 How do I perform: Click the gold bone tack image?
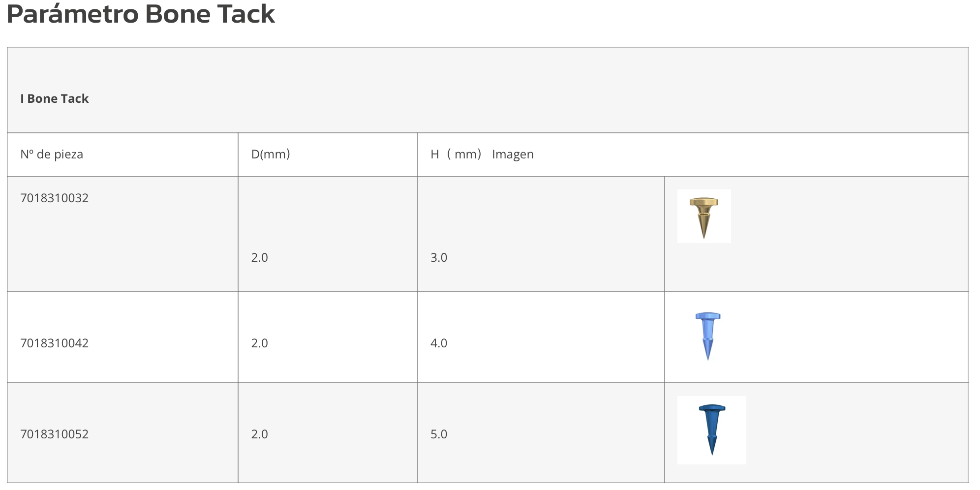(x=704, y=216)
